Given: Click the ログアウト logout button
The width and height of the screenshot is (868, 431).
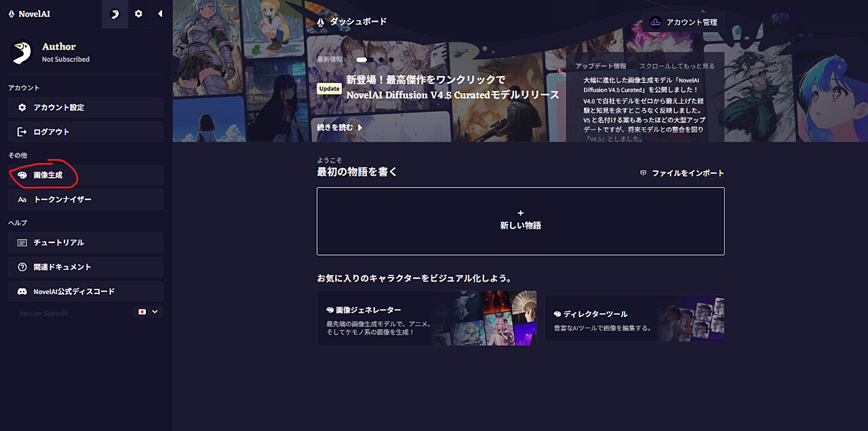Looking at the screenshot, I should pos(86,132).
